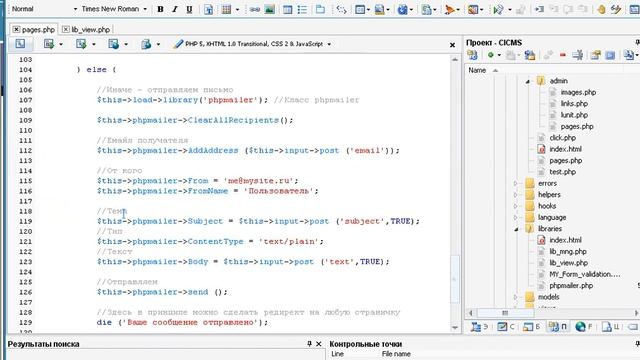
Task: Open test.php in the project tree
Action: 562,172
